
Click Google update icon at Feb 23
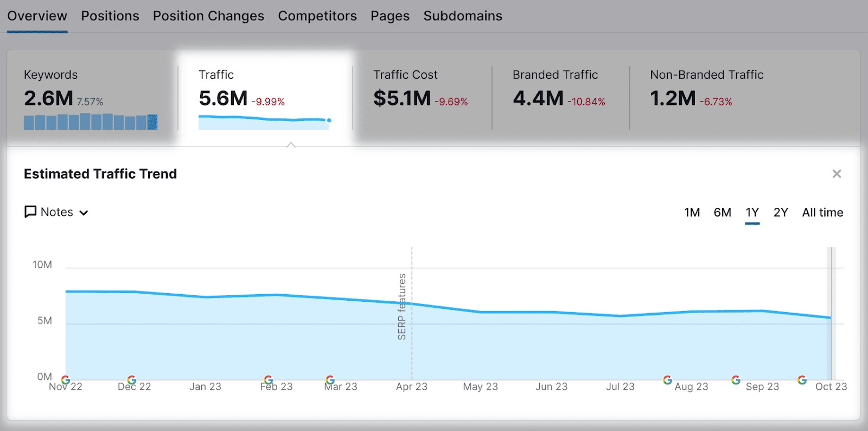269,380
